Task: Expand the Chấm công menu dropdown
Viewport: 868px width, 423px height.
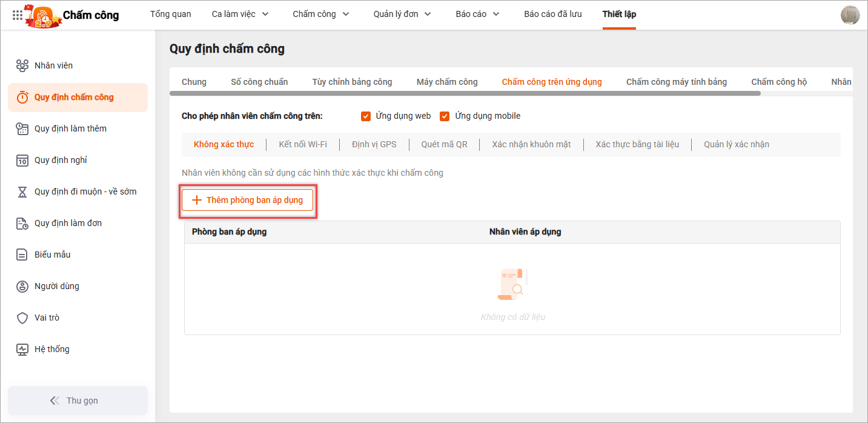Action: click(346, 14)
